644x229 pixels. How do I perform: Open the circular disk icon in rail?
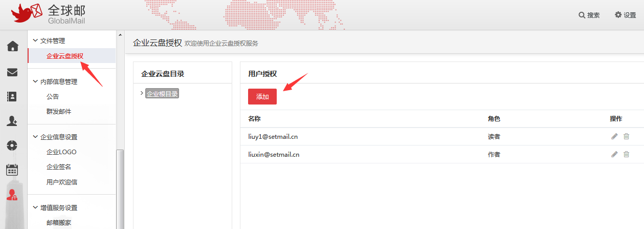coord(12,145)
